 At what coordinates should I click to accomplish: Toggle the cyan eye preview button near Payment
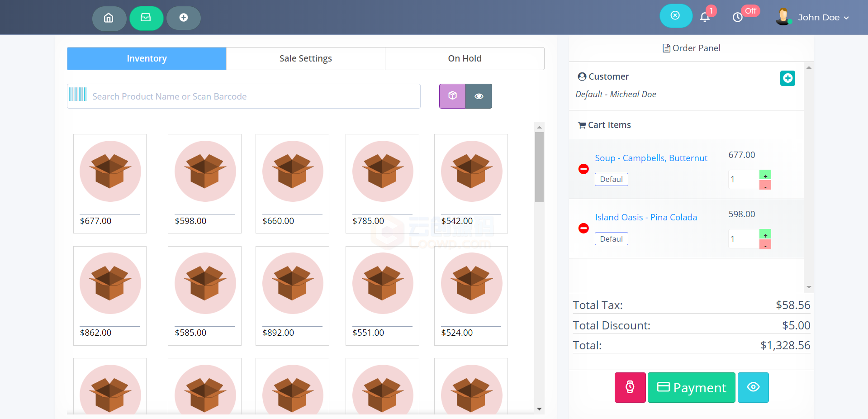coord(753,387)
